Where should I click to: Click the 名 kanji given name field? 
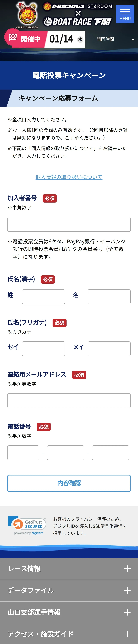109,297
